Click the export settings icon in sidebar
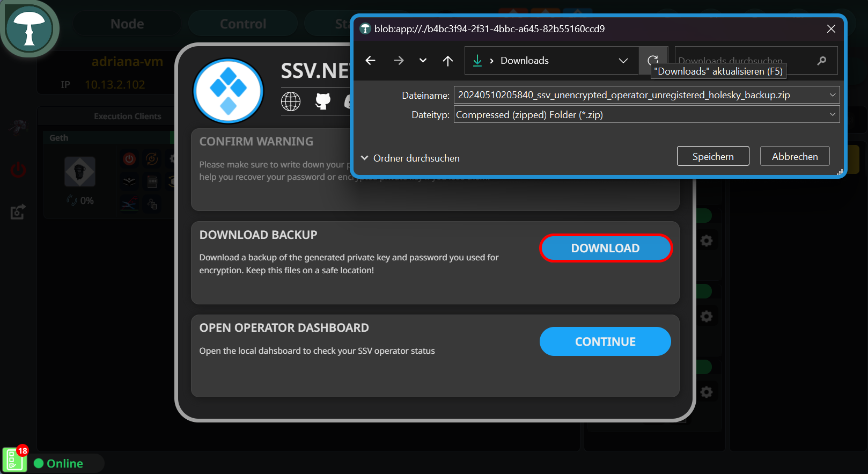 [18, 212]
